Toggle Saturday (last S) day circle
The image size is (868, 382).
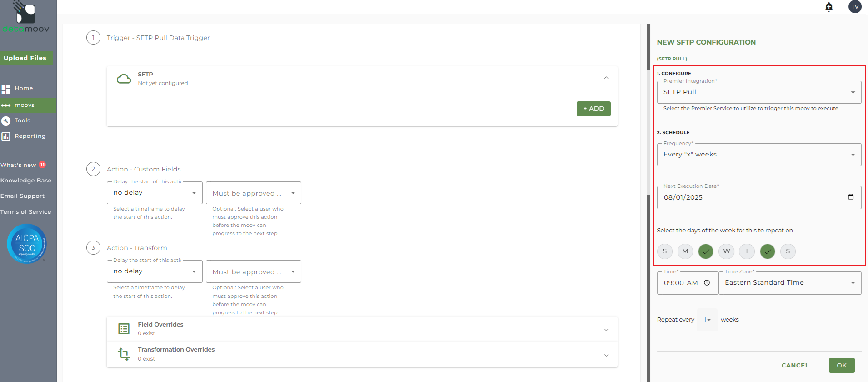click(788, 251)
